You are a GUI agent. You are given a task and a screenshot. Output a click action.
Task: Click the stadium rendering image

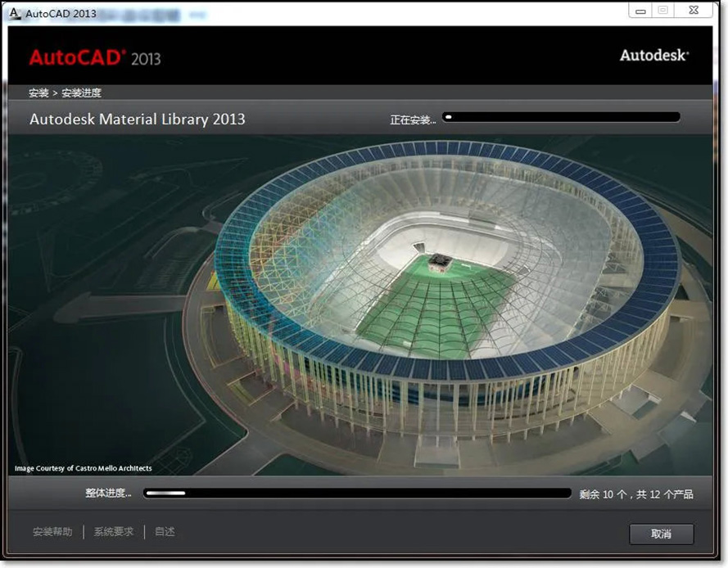[359, 305]
